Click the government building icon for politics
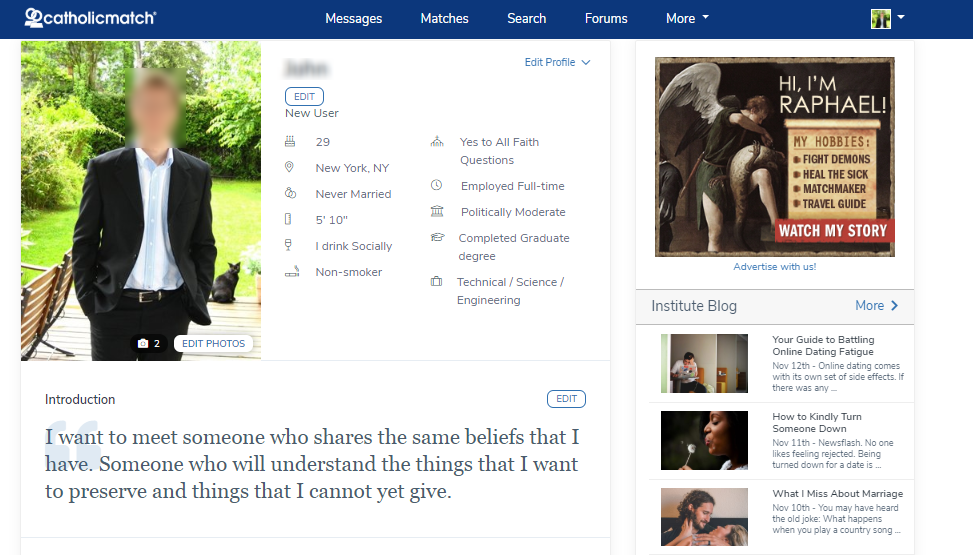This screenshot has height=555, width=973. [x=436, y=212]
